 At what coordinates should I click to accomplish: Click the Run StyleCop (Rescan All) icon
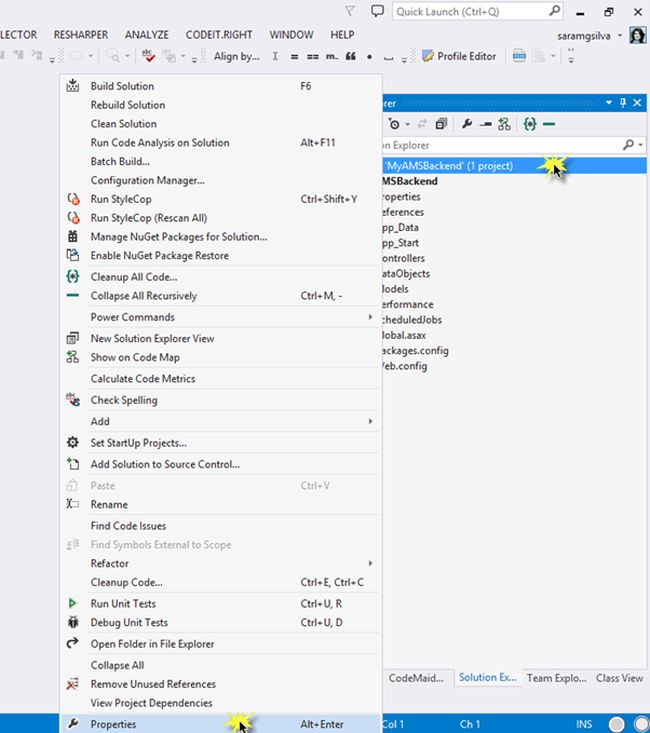click(x=73, y=217)
